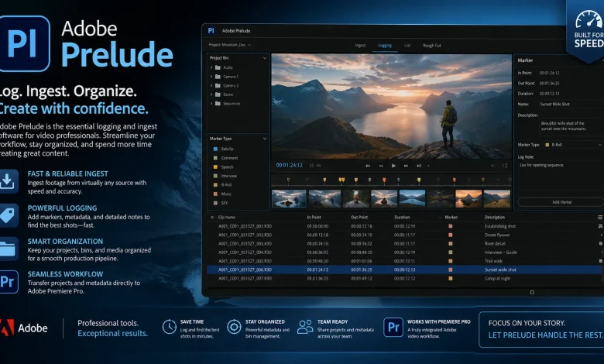
Task: Click the Name field with Sunset Wide Shot
Action: [x=571, y=104]
